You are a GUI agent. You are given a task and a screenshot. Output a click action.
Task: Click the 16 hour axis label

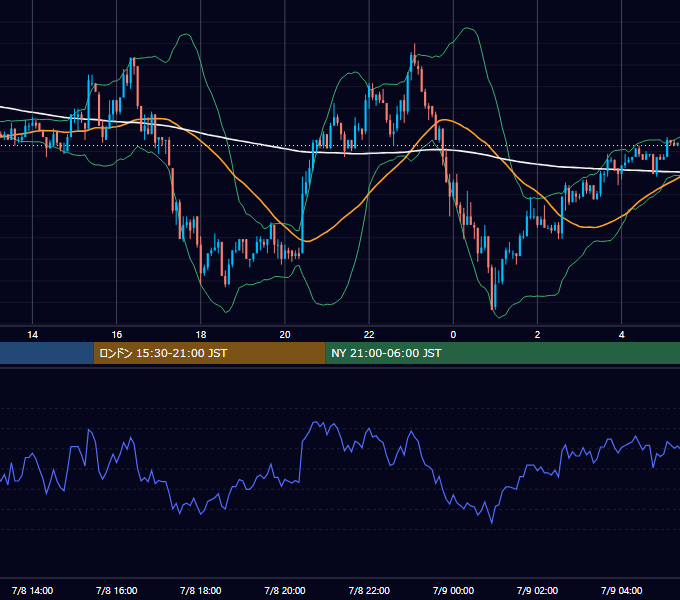(x=117, y=335)
